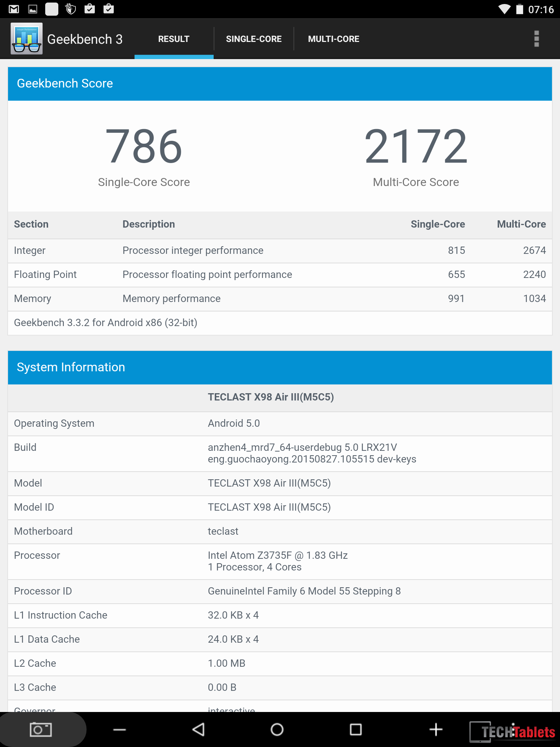Select the Integer row label
The height and width of the screenshot is (747, 560).
(30, 251)
